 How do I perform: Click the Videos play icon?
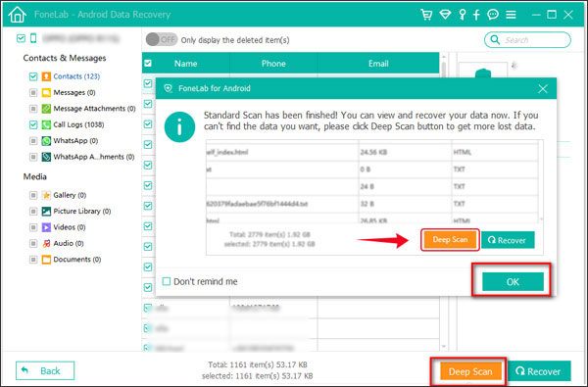pos(46,227)
